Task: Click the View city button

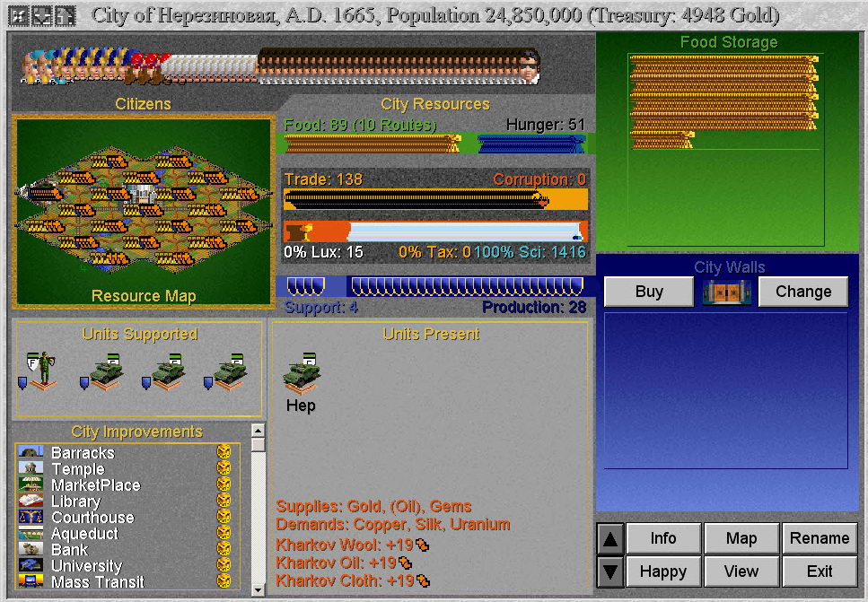Action: click(741, 571)
